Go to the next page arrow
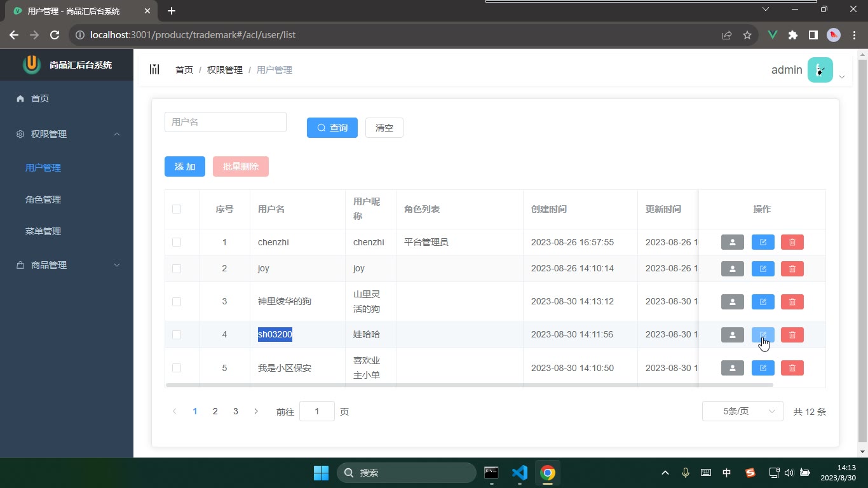 click(256, 411)
